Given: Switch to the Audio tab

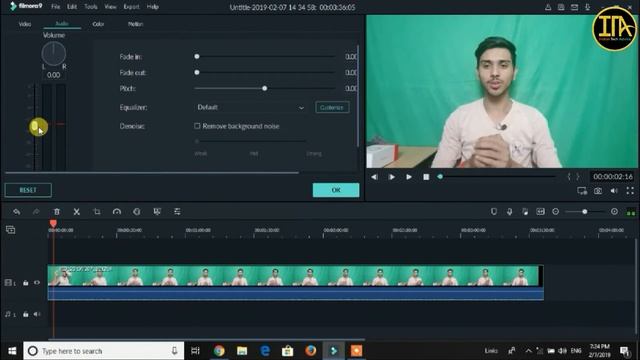Looking at the screenshot, I should point(62,24).
